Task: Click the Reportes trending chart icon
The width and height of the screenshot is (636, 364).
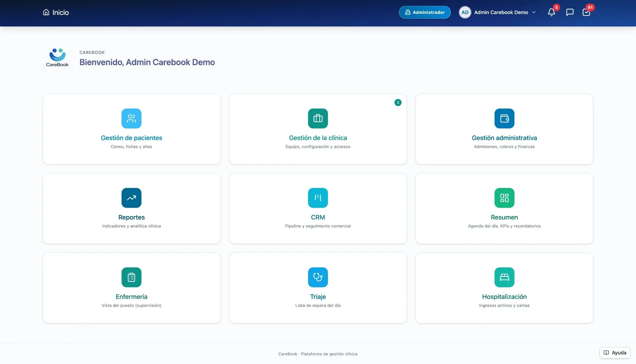Action: [132, 198]
